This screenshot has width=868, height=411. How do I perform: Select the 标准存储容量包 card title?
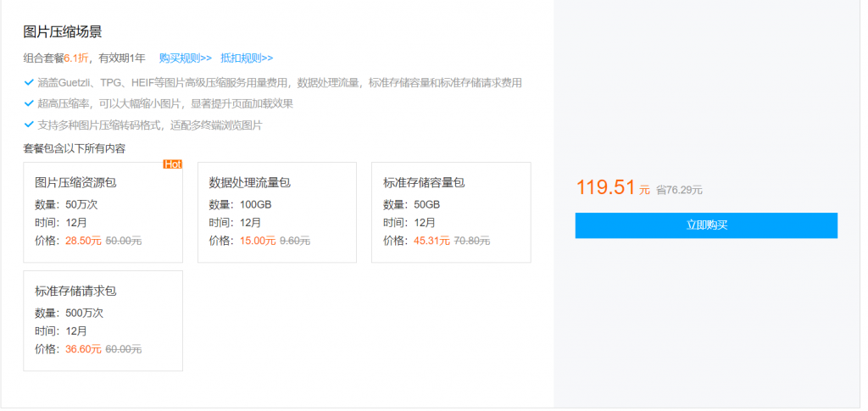pyautogui.click(x=424, y=182)
